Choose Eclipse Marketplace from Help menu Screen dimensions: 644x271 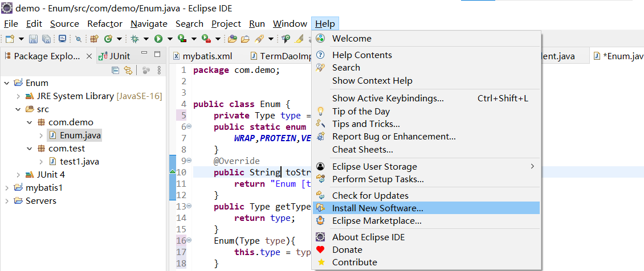point(377,221)
